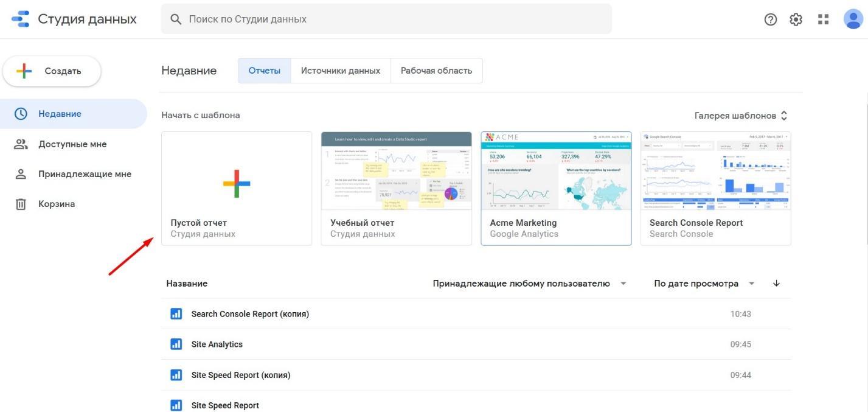Viewport: 868px width, 412px height.
Task: Open the Google apps grid icon
Action: point(824,19)
